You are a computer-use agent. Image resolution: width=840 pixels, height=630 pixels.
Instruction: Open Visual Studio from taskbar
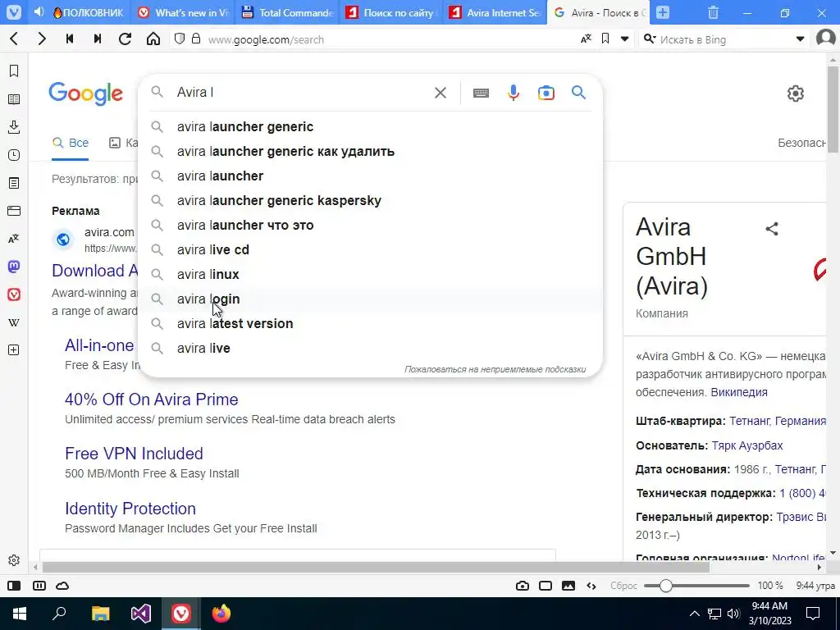click(141, 614)
